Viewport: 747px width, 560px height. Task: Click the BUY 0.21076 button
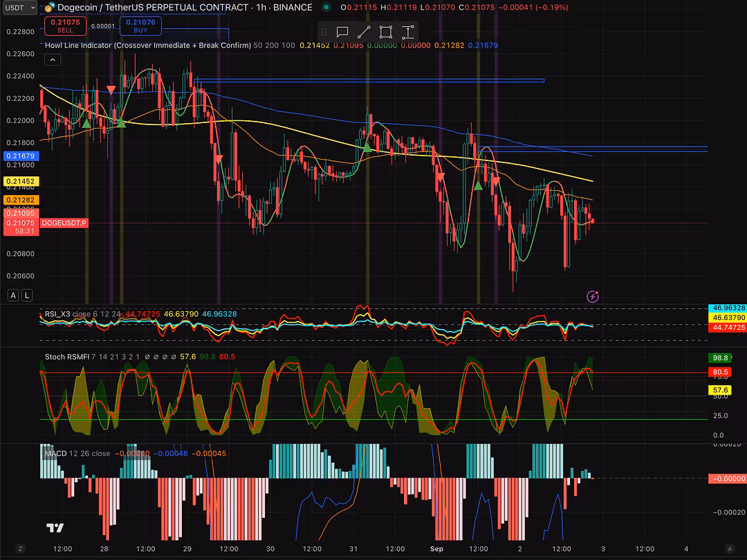tap(140, 26)
